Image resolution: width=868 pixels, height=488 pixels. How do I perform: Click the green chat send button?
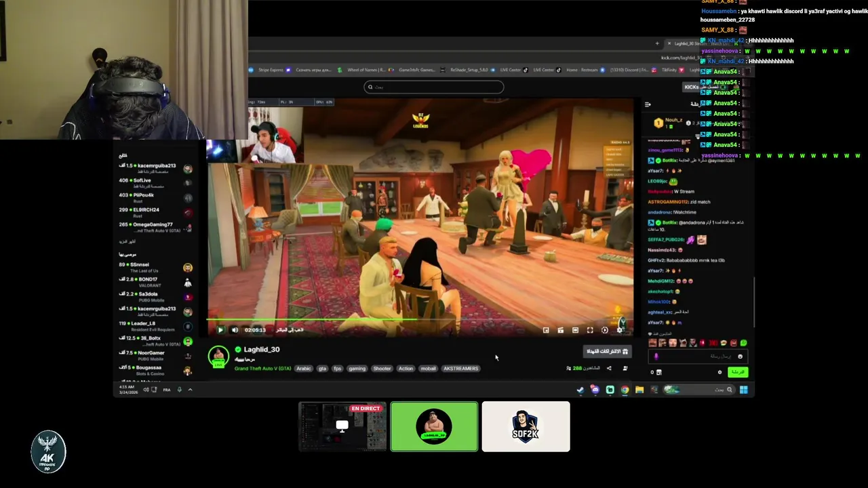tap(737, 372)
